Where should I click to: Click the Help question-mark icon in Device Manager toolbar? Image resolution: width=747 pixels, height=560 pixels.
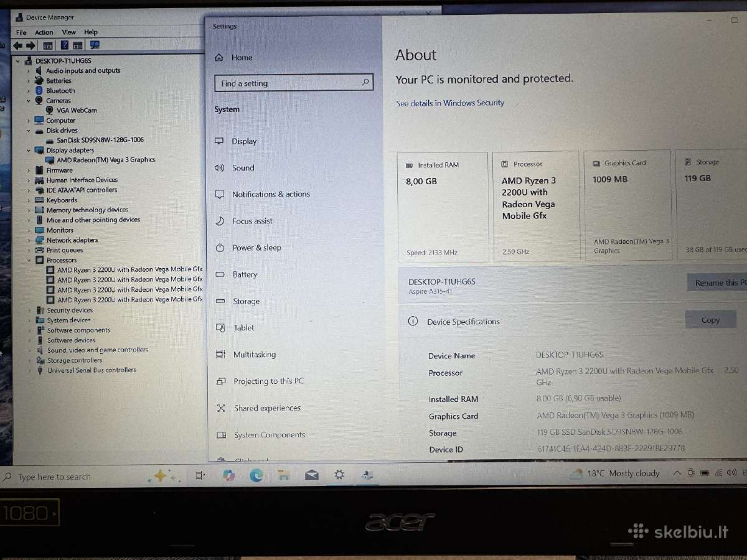pyautogui.click(x=64, y=45)
